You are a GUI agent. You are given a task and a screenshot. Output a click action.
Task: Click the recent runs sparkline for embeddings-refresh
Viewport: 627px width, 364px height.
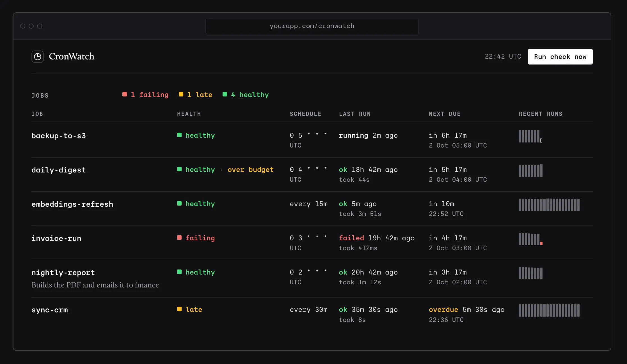pos(549,205)
